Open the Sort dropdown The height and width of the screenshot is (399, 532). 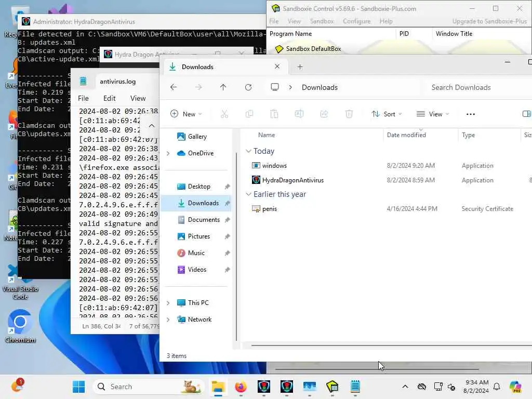[x=387, y=114]
